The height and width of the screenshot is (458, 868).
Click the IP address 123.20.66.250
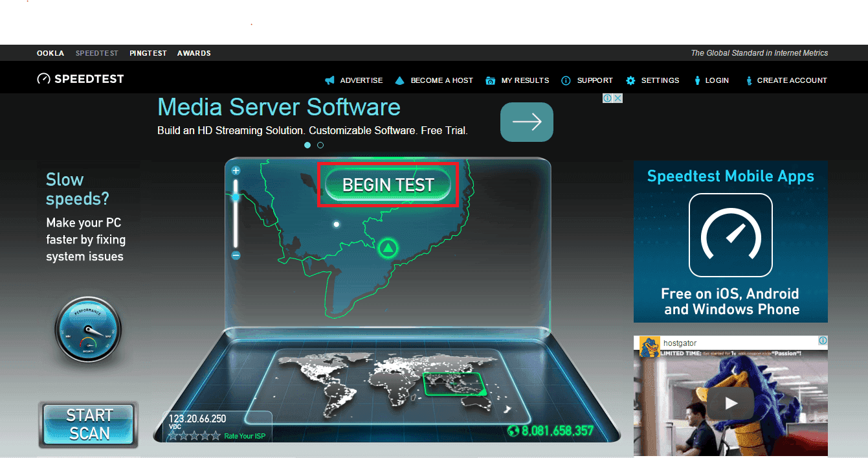(x=197, y=418)
